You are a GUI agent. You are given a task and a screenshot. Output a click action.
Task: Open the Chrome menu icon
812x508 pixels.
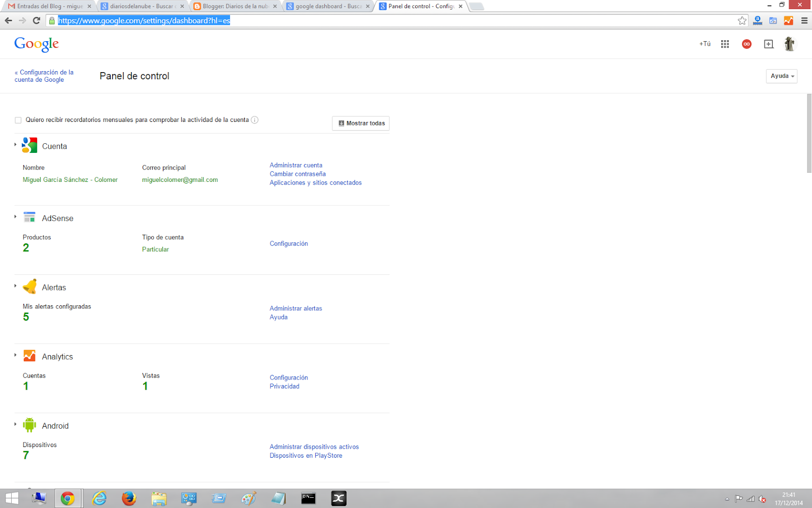804,20
